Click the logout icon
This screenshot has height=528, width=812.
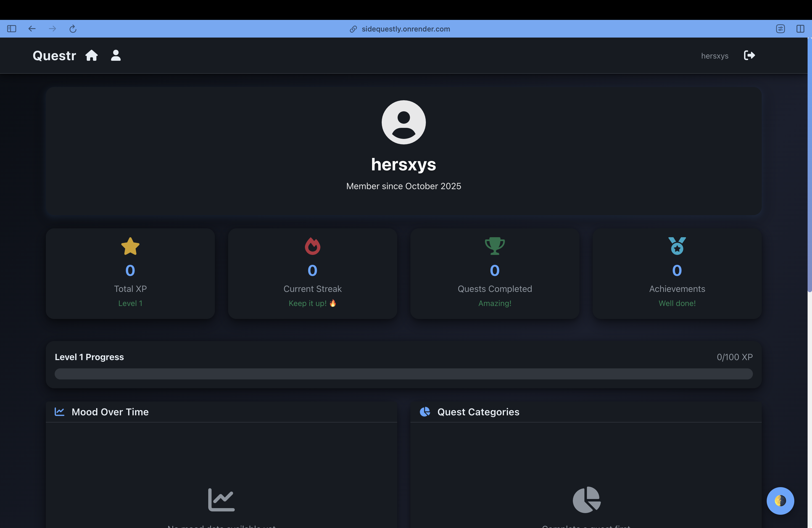[749, 55]
